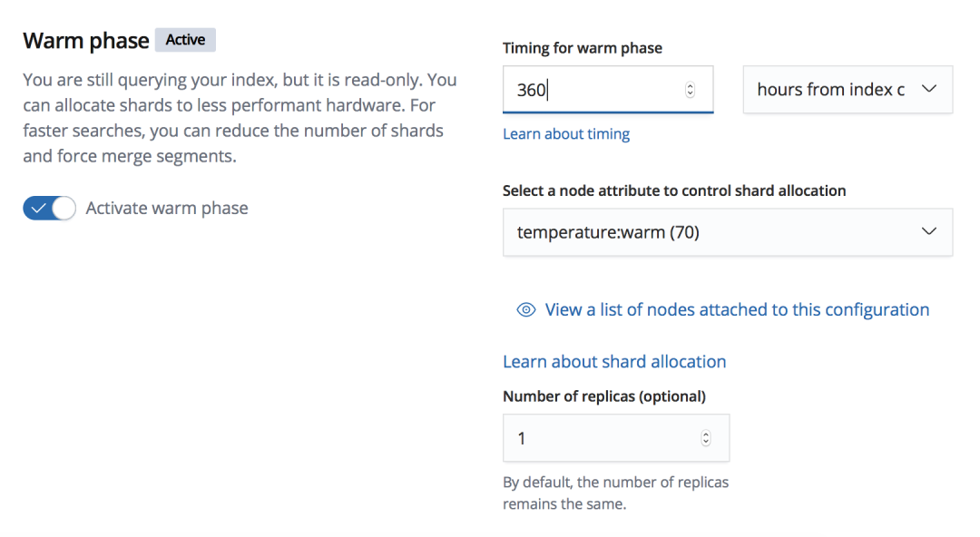980x537 pixels.
Task: Click the "Warm phase" section heading
Action: pos(86,41)
